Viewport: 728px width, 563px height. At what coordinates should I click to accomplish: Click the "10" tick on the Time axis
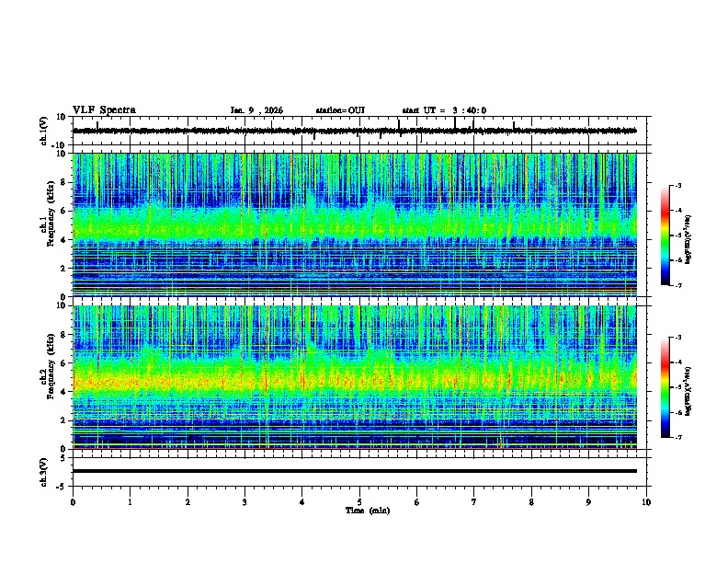pyautogui.click(x=646, y=502)
